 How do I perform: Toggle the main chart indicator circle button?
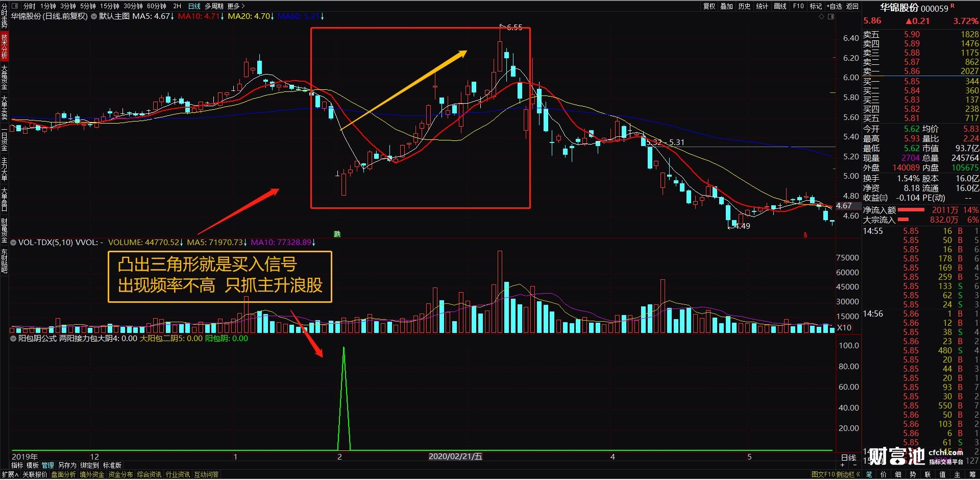[93, 16]
